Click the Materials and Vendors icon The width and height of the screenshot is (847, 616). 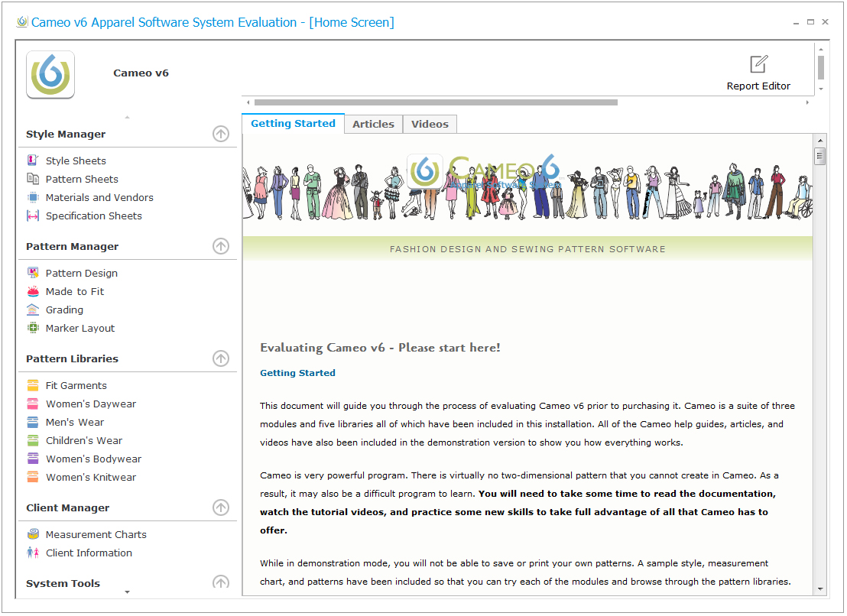[x=33, y=197]
